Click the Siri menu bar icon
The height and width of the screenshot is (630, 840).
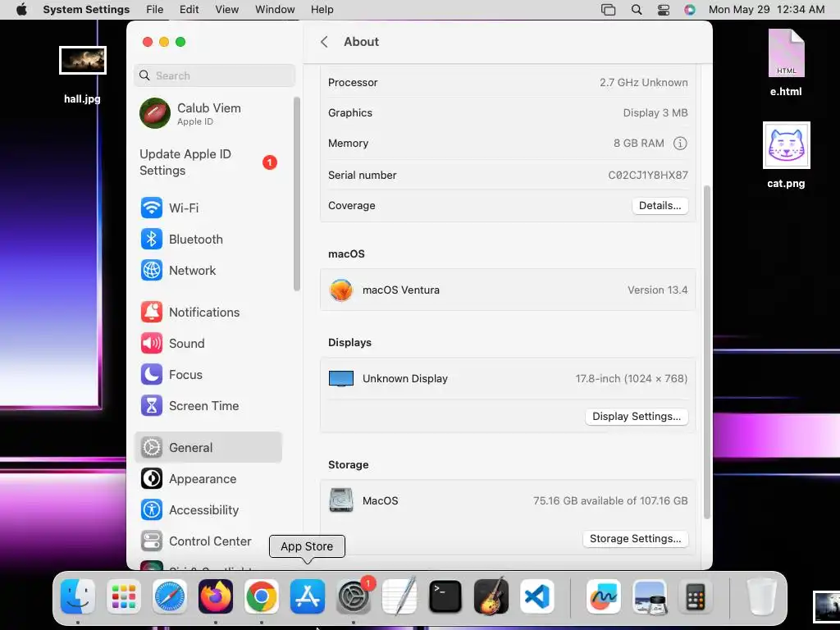[690, 10]
